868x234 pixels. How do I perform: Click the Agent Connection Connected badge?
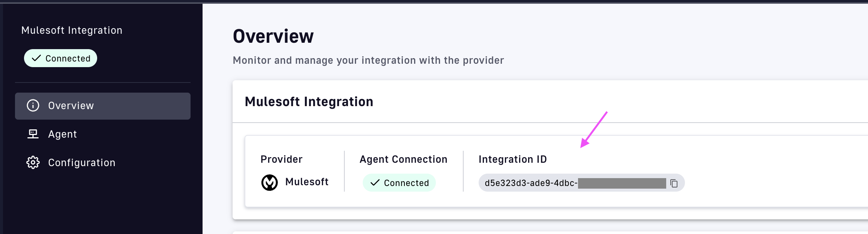pyautogui.click(x=399, y=183)
